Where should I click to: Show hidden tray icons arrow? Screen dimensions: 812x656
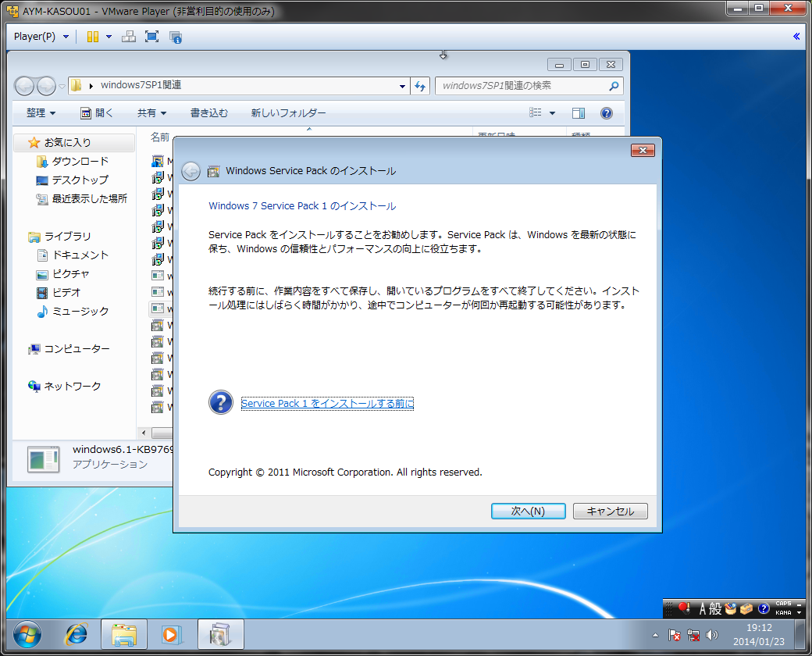(x=656, y=635)
